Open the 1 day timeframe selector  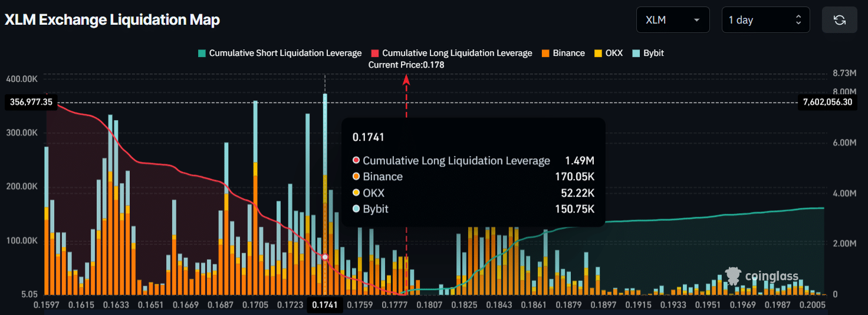click(765, 20)
